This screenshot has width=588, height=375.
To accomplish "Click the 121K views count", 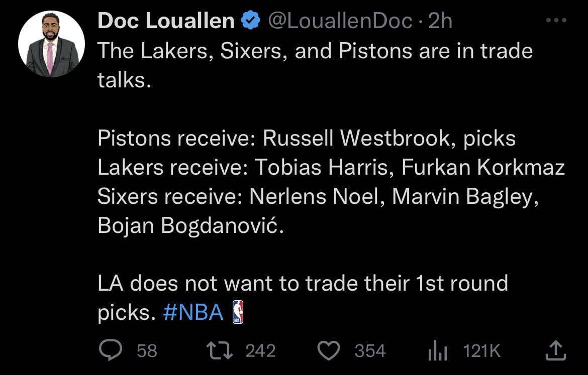I will coord(482,351).
